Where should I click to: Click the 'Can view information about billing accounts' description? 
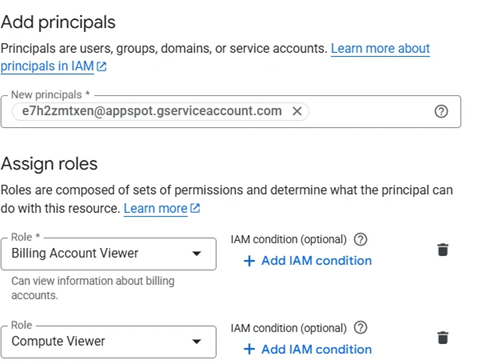pyautogui.click(x=93, y=288)
